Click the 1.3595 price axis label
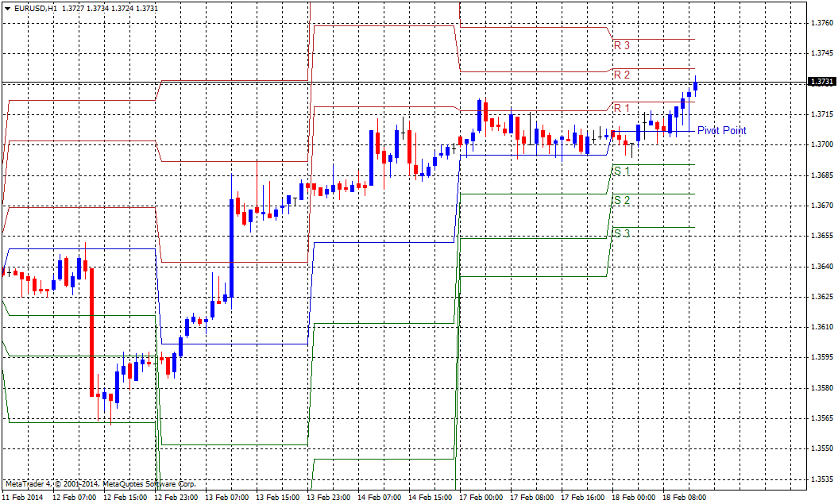 pyautogui.click(x=822, y=357)
